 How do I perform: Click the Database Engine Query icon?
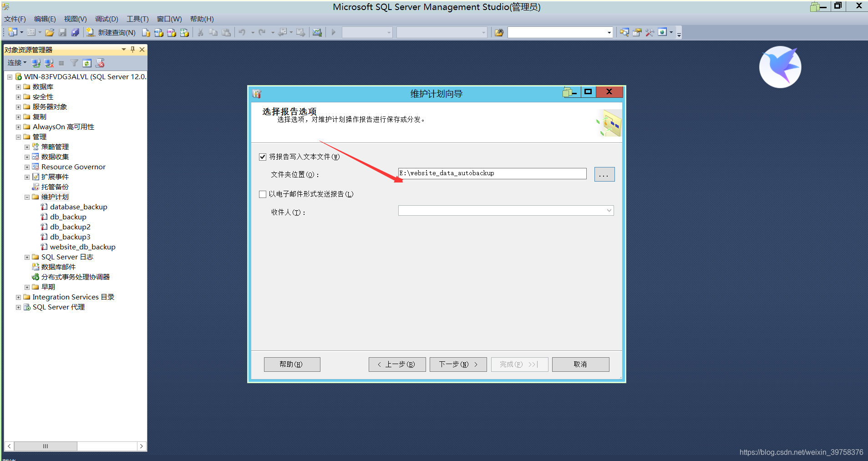146,32
